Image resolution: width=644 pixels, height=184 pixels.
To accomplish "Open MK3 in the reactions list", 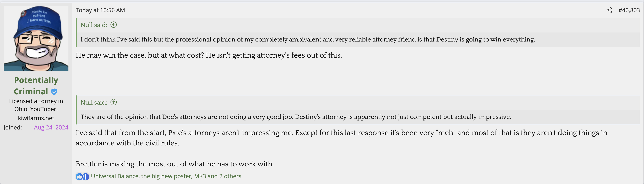I will click(x=200, y=176).
